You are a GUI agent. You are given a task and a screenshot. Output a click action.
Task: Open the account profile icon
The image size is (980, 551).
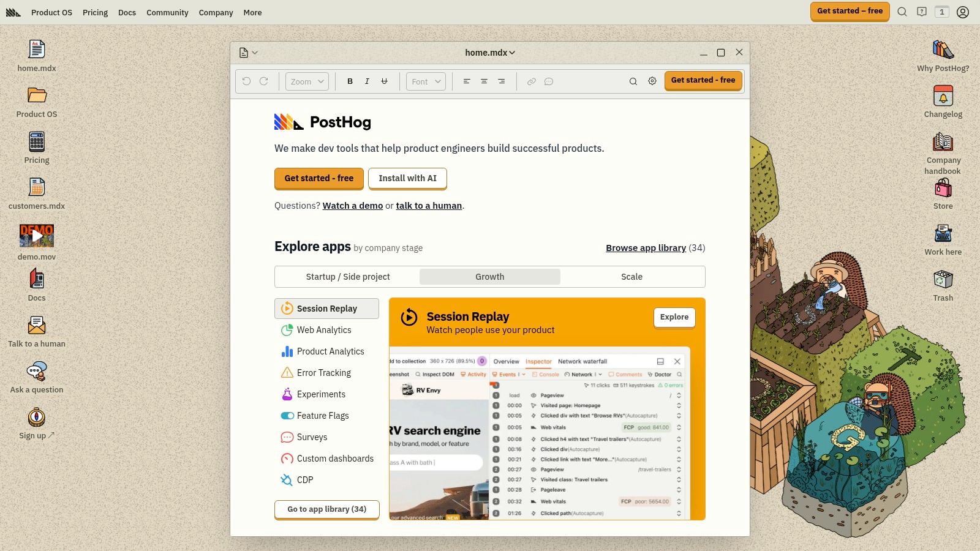(963, 12)
